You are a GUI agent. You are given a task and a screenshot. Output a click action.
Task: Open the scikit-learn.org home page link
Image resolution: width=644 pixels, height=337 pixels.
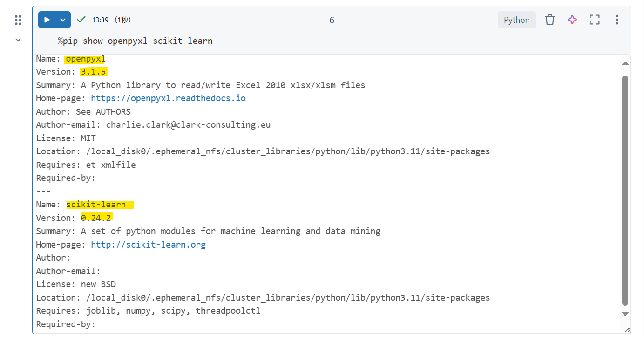point(148,244)
